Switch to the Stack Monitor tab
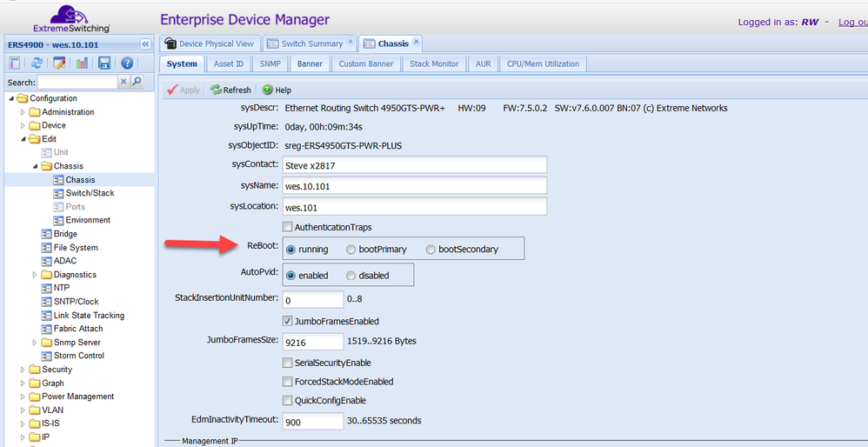 coord(433,63)
